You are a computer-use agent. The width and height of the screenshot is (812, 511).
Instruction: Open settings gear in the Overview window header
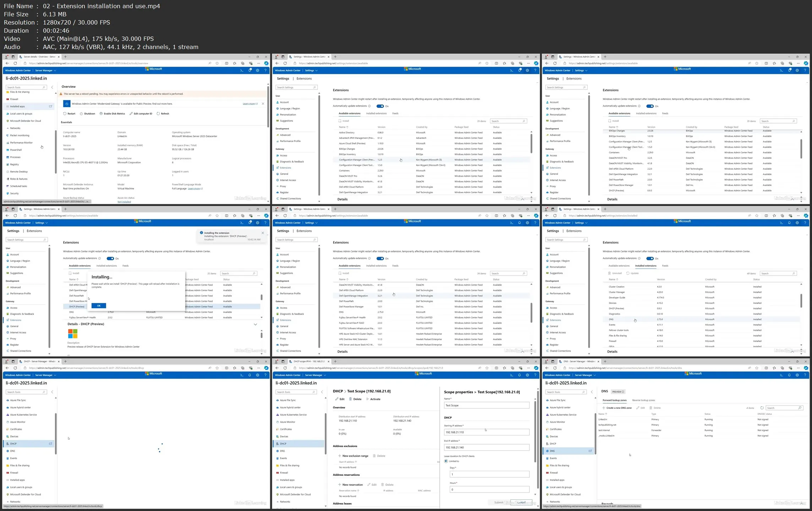click(257, 70)
